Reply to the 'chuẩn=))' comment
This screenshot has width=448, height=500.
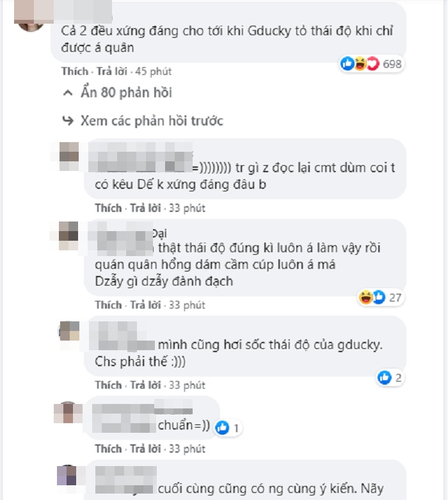coord(145,449)
